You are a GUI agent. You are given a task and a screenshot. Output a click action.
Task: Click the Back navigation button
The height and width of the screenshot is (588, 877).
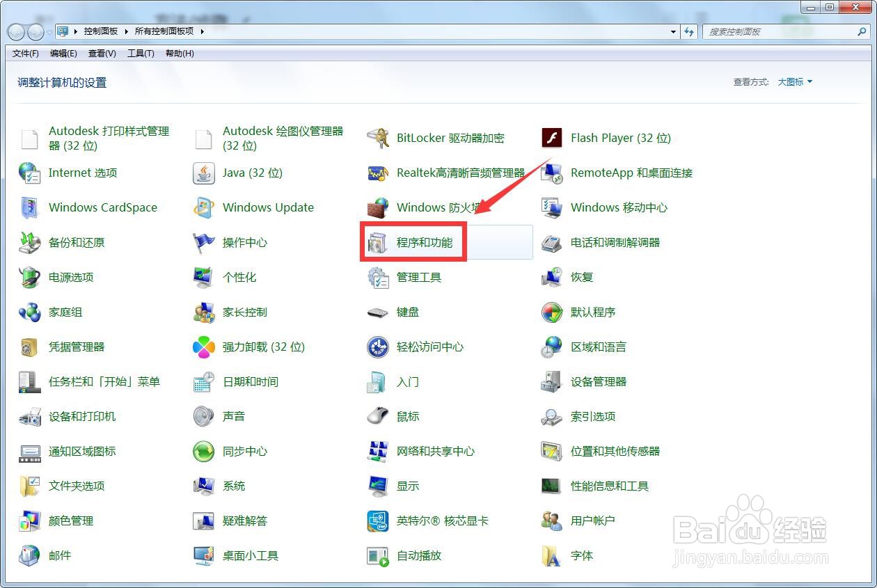click(17, 32)
